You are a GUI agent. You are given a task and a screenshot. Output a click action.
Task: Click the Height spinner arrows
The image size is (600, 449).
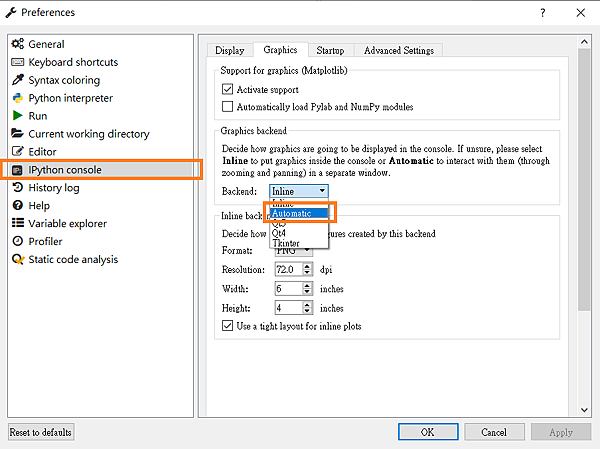coord(307,307)
